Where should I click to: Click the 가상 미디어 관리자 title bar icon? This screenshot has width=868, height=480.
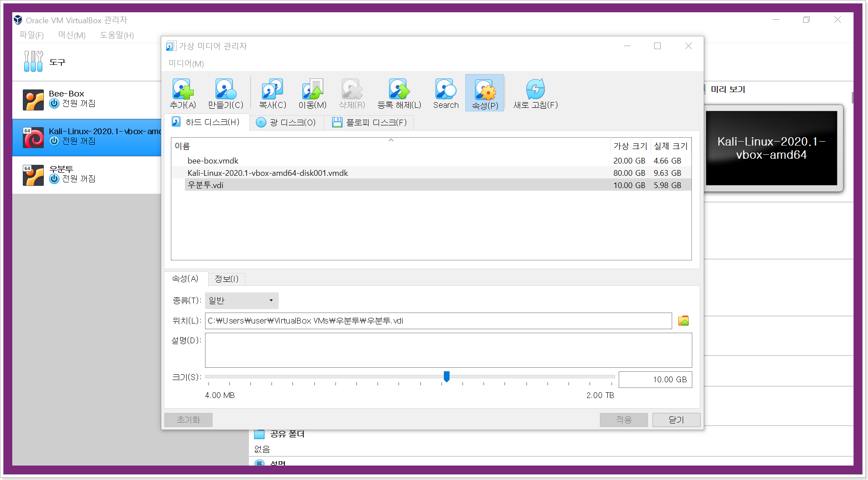click(171, 46)
